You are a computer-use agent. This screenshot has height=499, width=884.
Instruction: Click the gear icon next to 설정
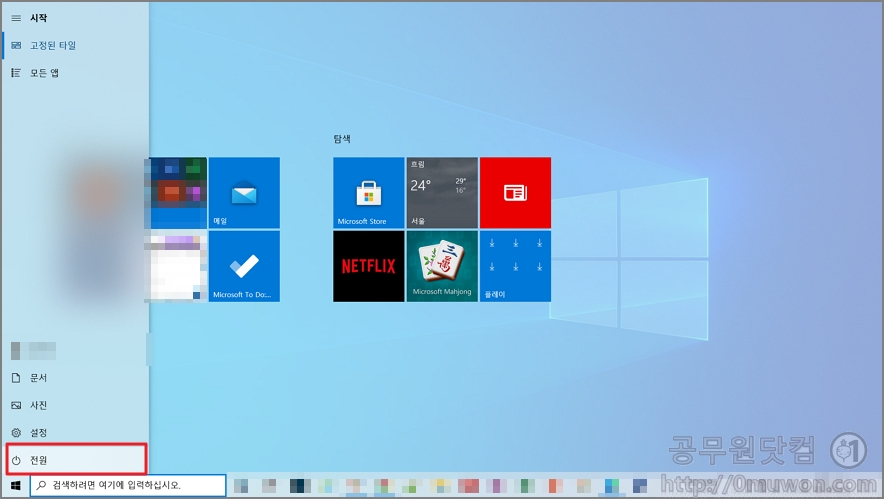click(16, 432)
